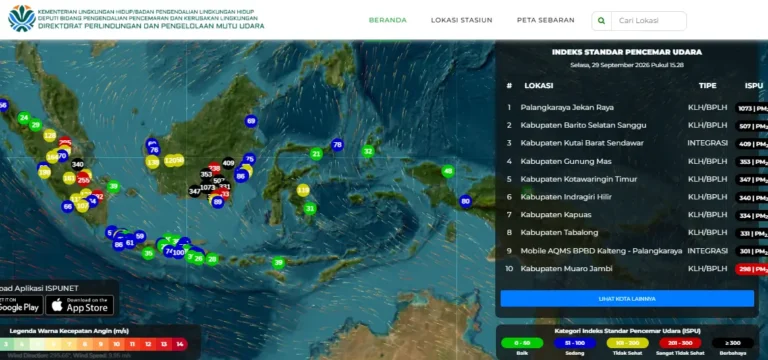Select the yellow 128 station marker
The height and width of the screenshot is (360, 768).
click(49, 136)
